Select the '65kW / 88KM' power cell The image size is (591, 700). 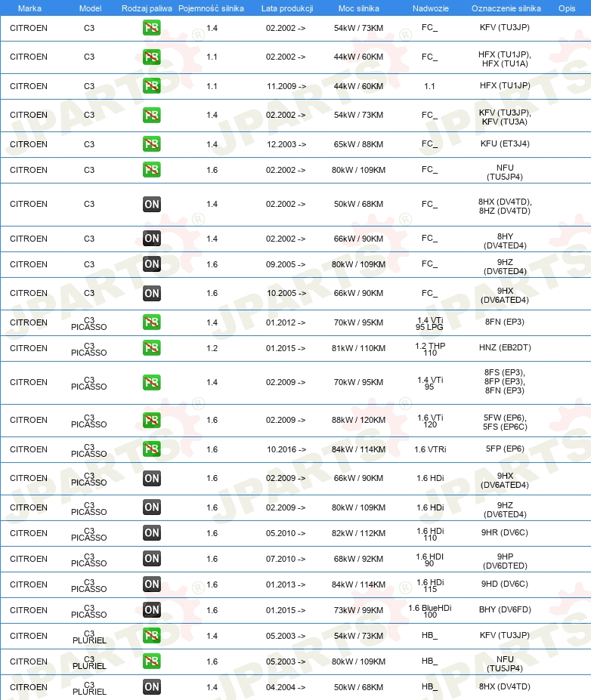[358, 144]
